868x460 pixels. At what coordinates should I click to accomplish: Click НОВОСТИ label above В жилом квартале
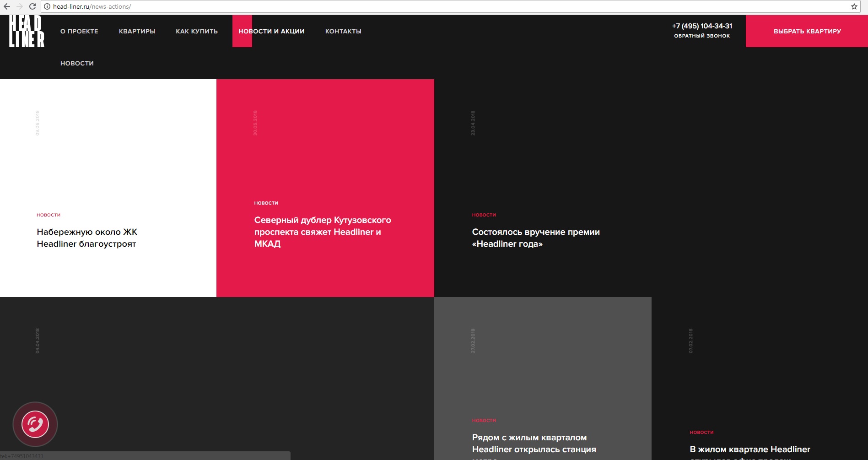tap(701, 432)
